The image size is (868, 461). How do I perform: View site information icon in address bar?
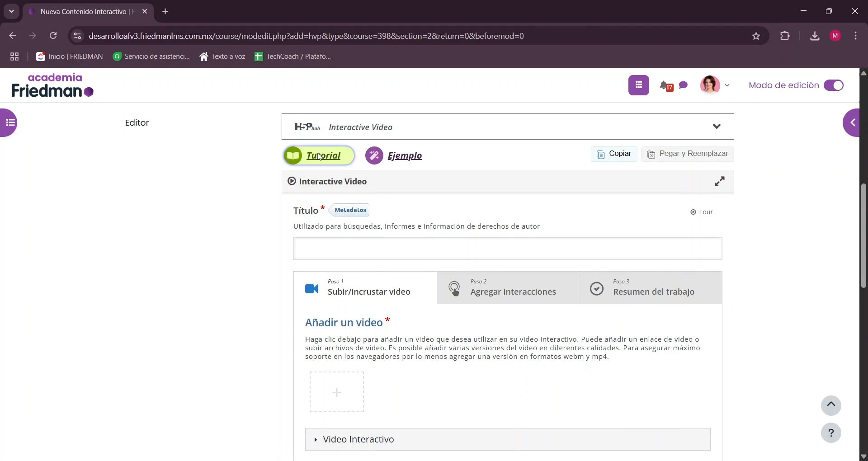coord(77,36)
